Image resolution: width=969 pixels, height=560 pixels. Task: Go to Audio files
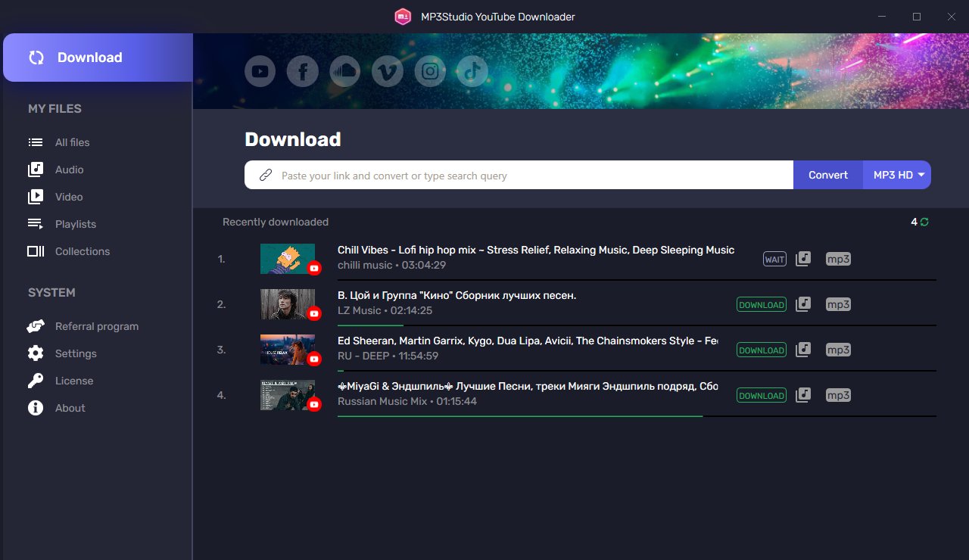(x=70, y=170)
